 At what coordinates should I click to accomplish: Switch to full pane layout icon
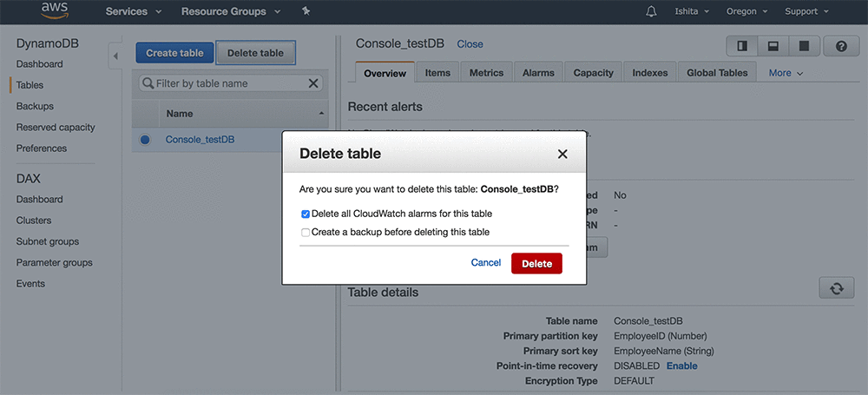(804, 47)
